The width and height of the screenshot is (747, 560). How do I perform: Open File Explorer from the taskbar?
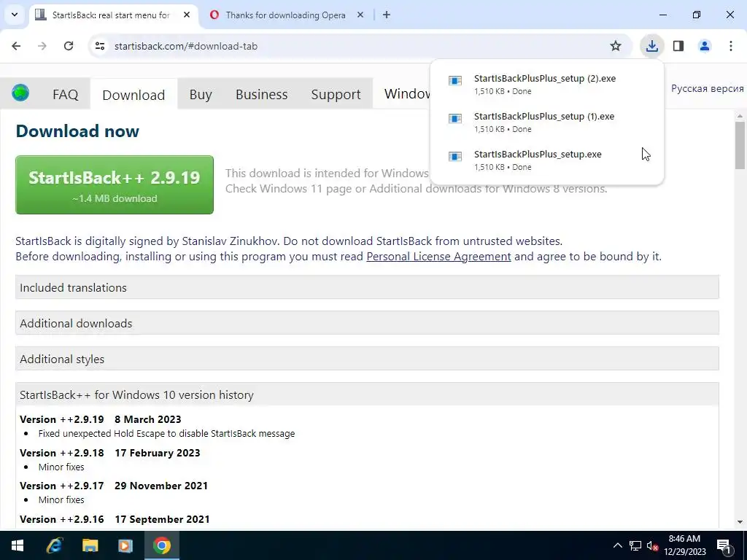click(x=90, y=545)
